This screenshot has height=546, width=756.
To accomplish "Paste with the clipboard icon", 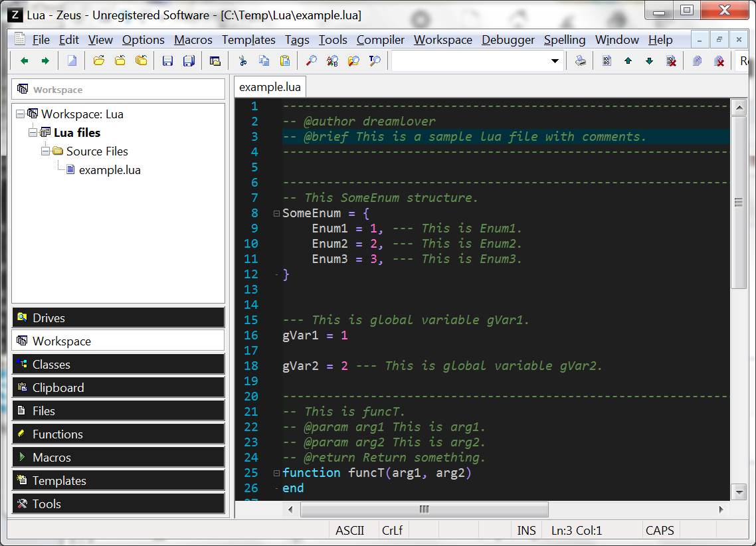I will (x=285, y=60).
